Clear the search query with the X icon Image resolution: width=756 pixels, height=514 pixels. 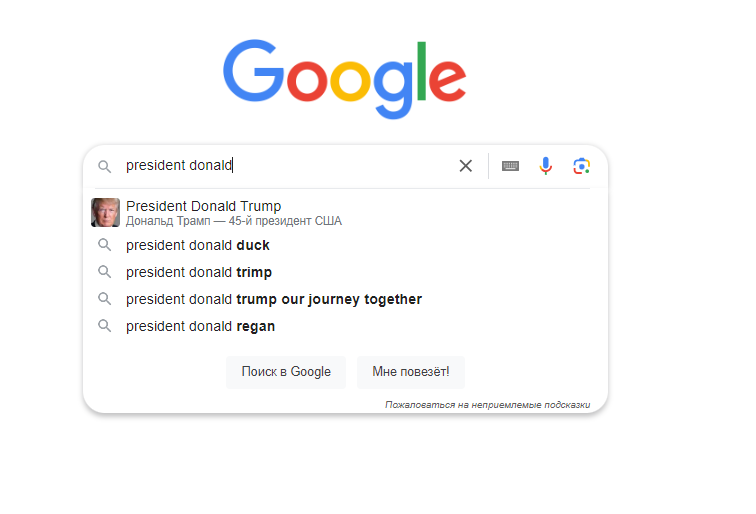click(465, 166)
